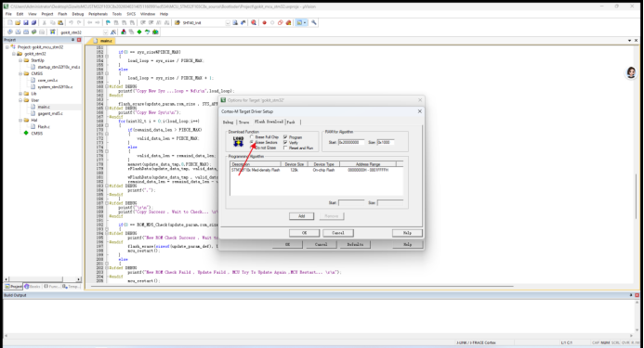Click the Save file toolbar icon
Viewport: 644px width, 348px height.
point(26,22)
